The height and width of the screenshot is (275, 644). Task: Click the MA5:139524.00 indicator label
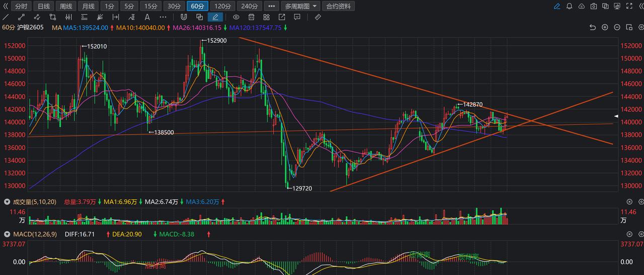pos(86,28)
